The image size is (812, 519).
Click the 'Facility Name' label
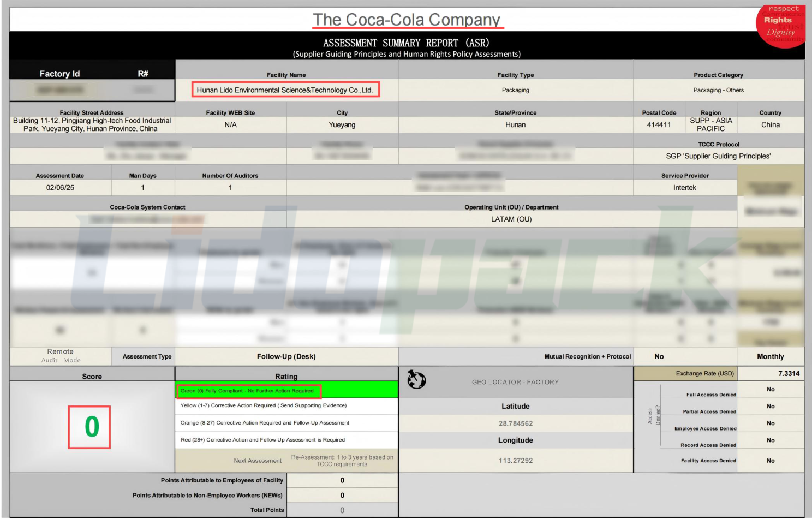pyautogui.click(x=286, y=75)
